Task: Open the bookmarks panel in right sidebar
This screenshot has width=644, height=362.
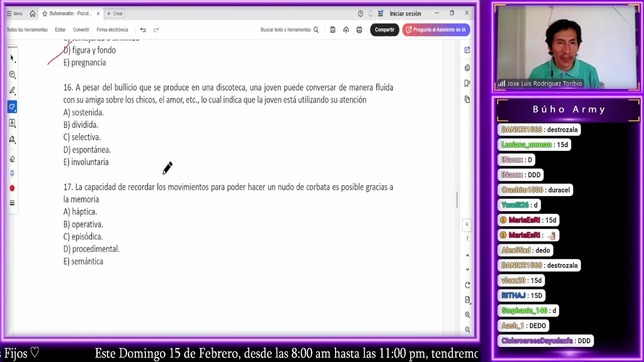Action: tap(467, 83)
